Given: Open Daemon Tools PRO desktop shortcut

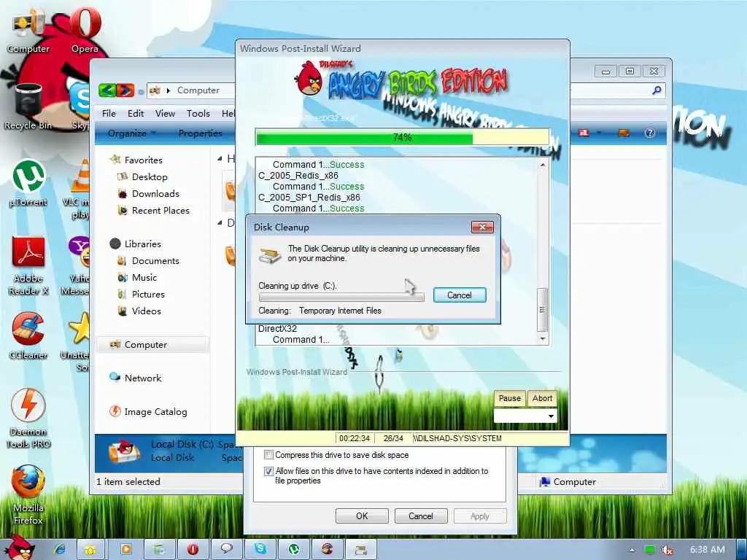Looking at the screenshot, I should coord(28,419).
